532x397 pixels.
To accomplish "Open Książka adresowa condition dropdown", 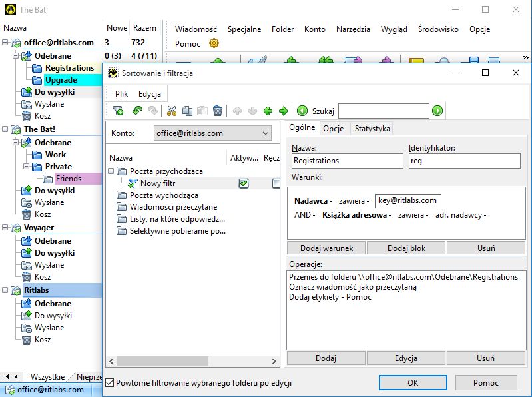I will click(x=357, y=215).
